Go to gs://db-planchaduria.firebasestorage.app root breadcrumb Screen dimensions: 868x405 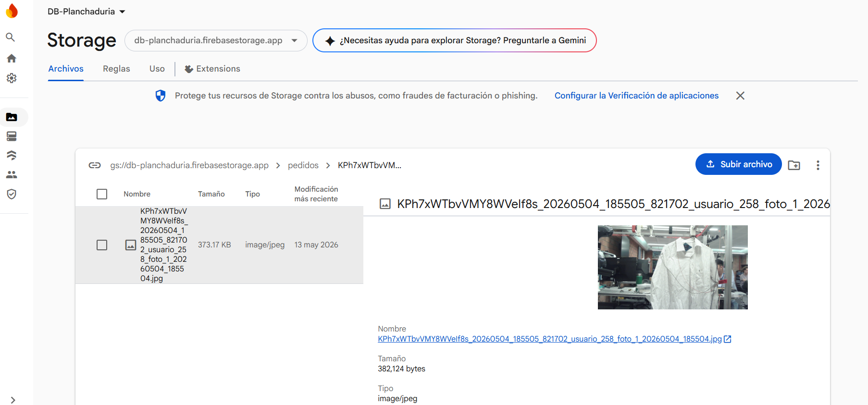[189, 165]
